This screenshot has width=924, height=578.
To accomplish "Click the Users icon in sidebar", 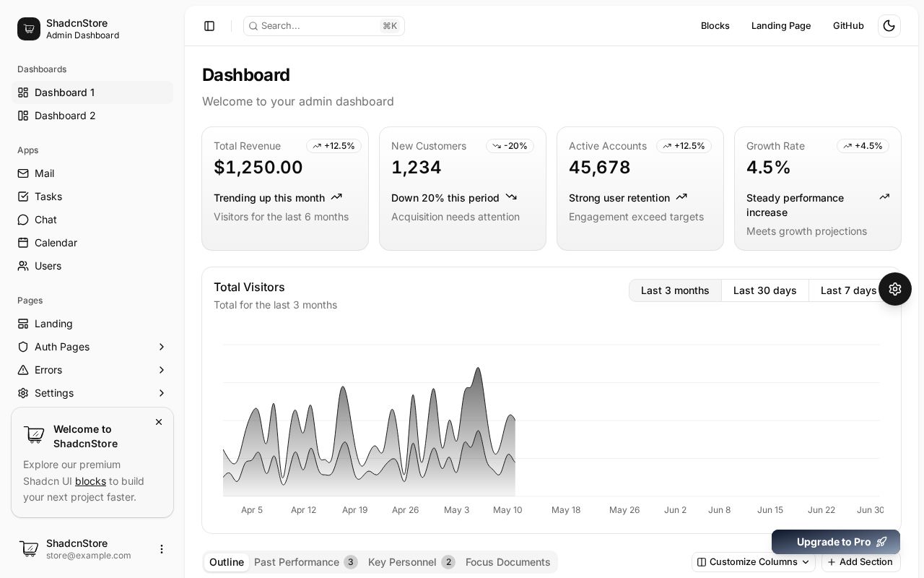I will pos(23,266).
